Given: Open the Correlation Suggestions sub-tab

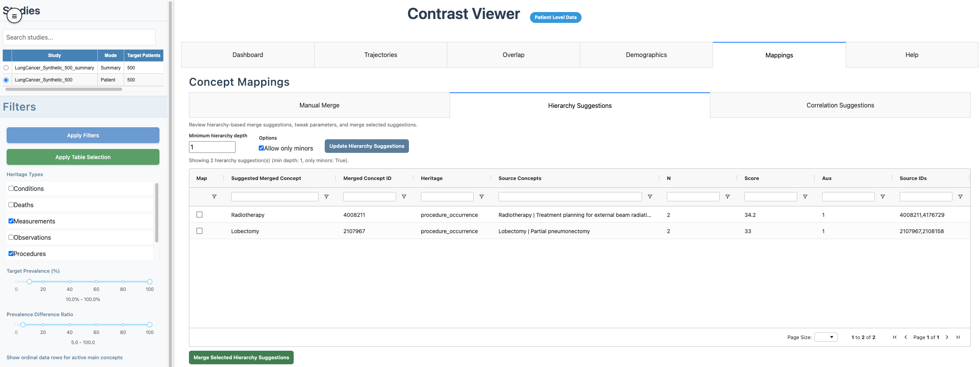Looking at the screenshot, I should click(840, 105).
